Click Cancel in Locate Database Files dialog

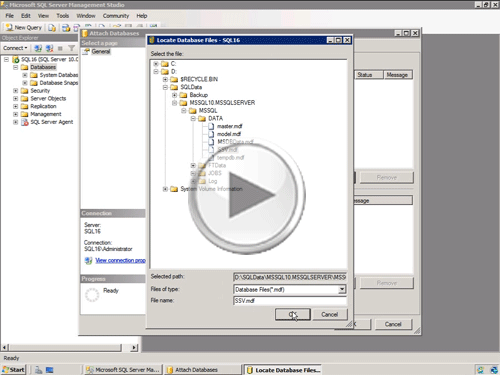[329, 314]
